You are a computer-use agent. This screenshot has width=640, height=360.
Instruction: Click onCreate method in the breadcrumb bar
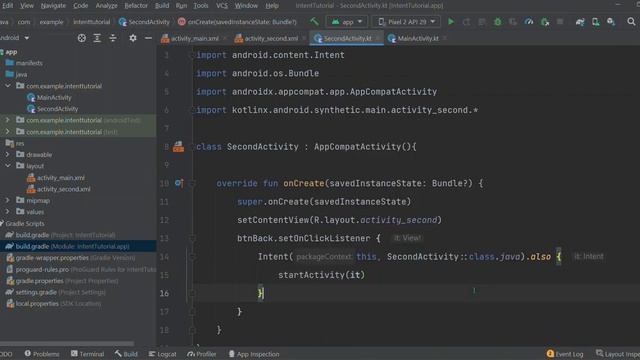click(237, 22)
